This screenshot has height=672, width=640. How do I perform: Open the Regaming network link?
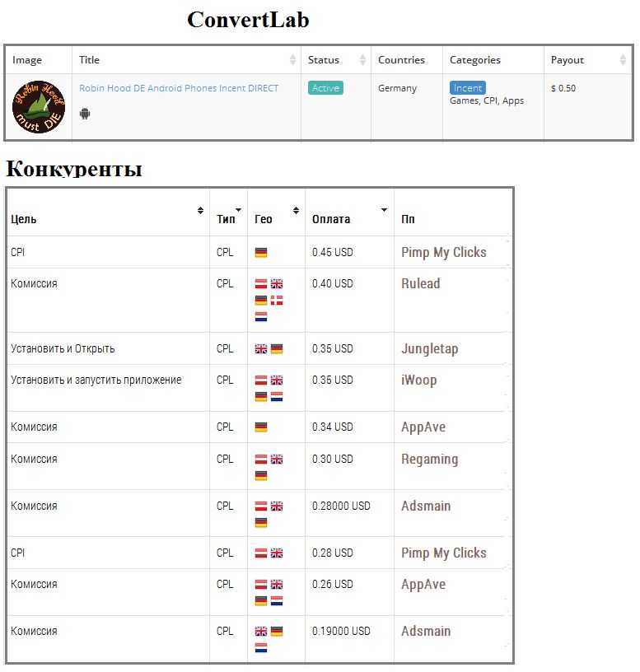(x=429, y=459)
